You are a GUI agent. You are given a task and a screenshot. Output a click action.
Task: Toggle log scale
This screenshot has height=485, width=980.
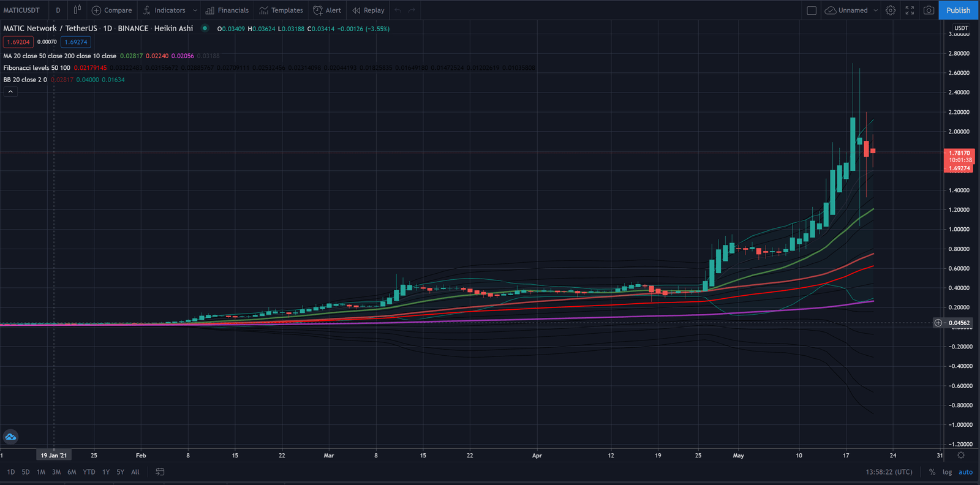pos(947,472)
